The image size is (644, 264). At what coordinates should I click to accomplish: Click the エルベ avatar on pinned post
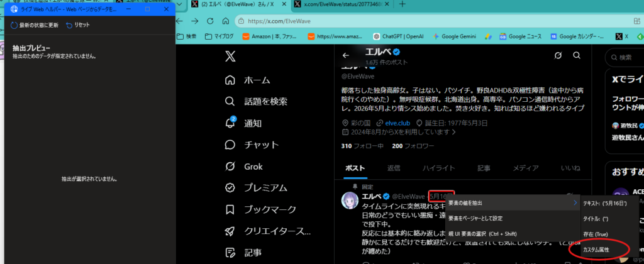coord(350,199)
